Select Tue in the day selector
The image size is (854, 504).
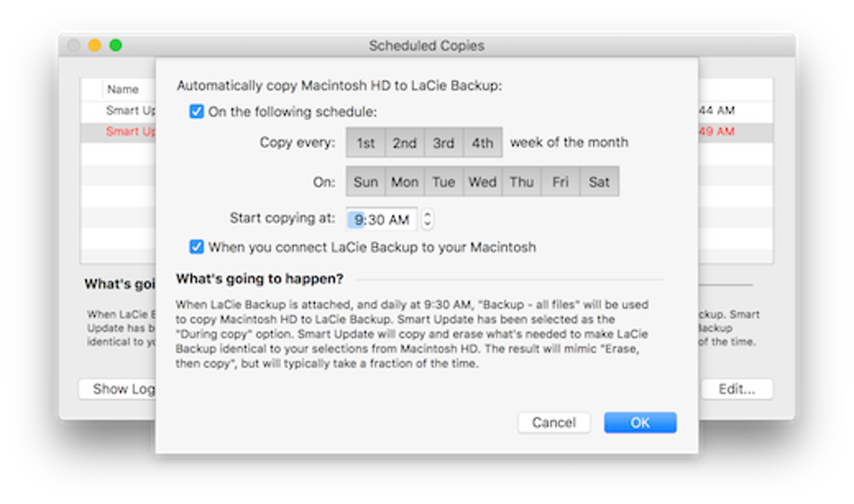tap(444, 182)
